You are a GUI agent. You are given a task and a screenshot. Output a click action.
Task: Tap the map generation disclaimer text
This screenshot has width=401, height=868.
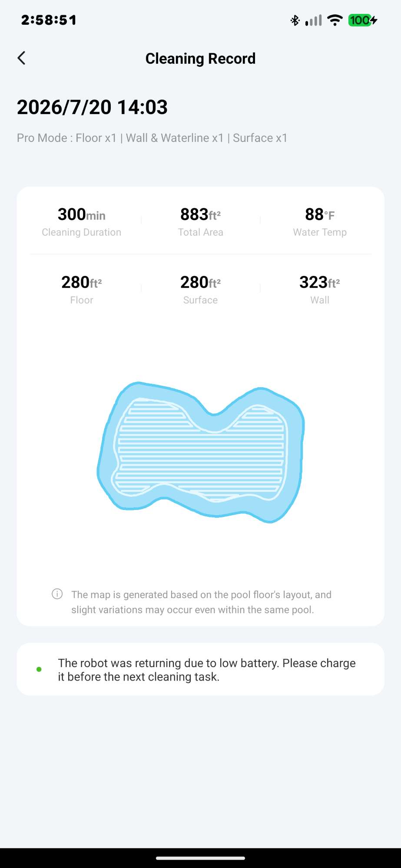pyautogui.click(x=201, y=602)
